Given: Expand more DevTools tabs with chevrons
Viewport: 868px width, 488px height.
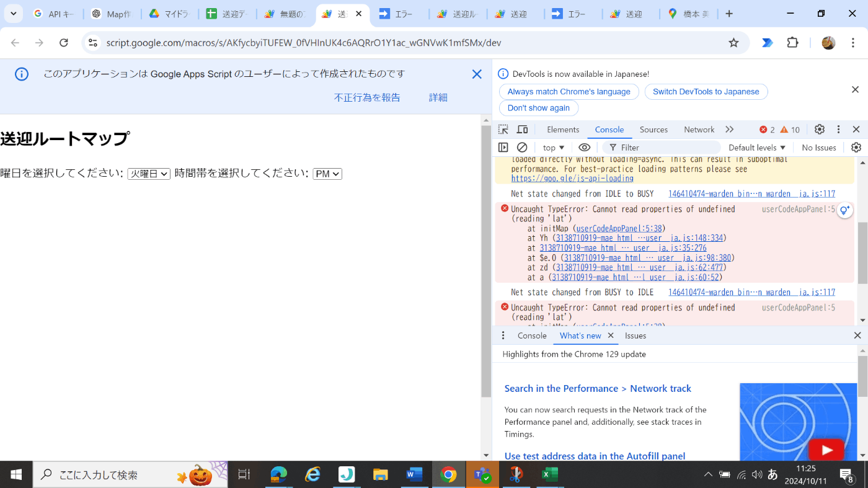Looking at the screenshot, I should [729, 130].
